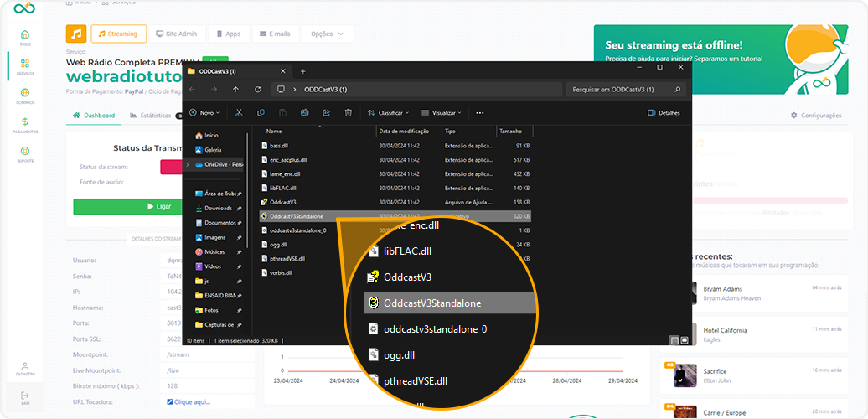
Task: Click the Share icon in Explorer toolbar
Action: coord(326,113)
